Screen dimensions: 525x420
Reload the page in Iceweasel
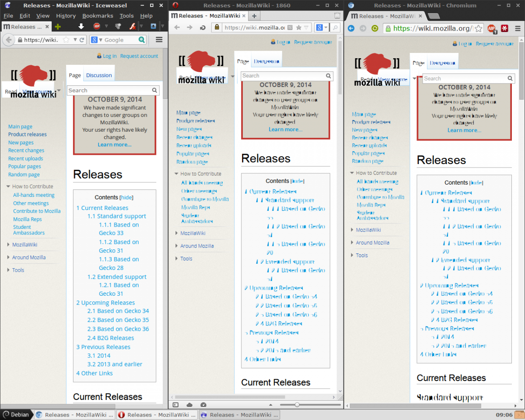pyautogui.click(x=82, y=40)
